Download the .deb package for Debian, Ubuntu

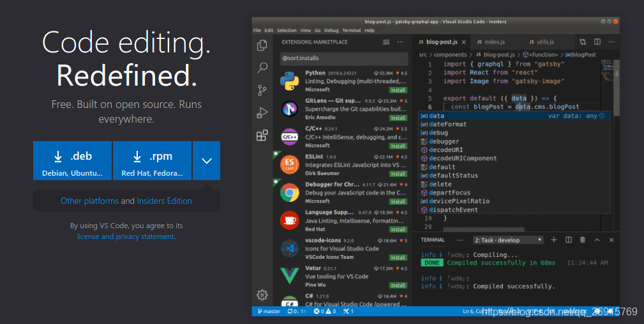(72, 161)
